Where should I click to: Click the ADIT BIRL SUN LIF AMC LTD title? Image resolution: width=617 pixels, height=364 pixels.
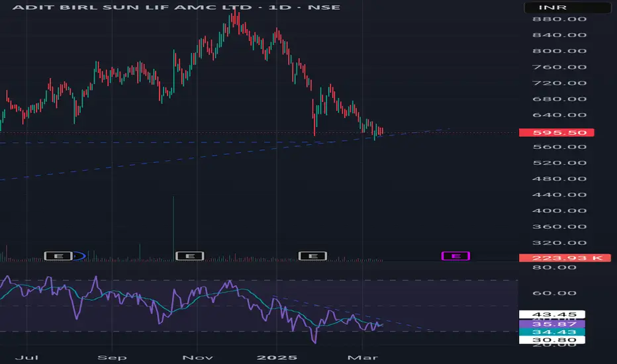pyautogui.click(x=132, y=7)
